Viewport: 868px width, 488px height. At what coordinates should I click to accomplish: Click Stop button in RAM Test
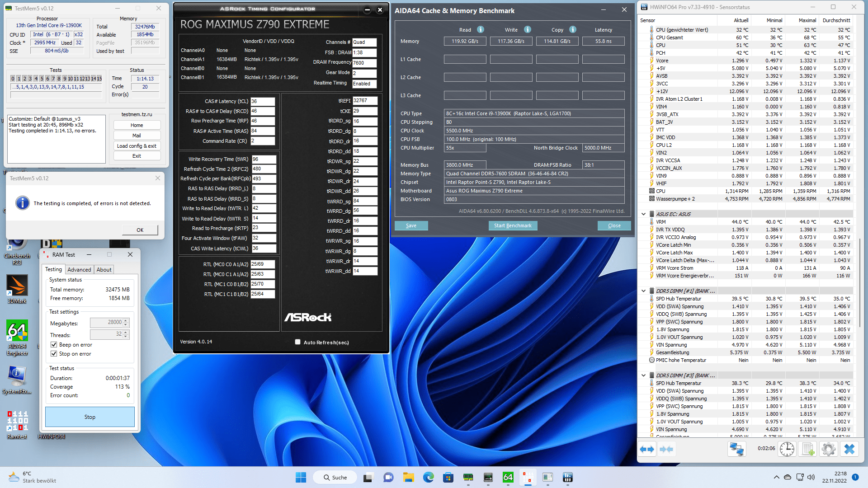90,417
